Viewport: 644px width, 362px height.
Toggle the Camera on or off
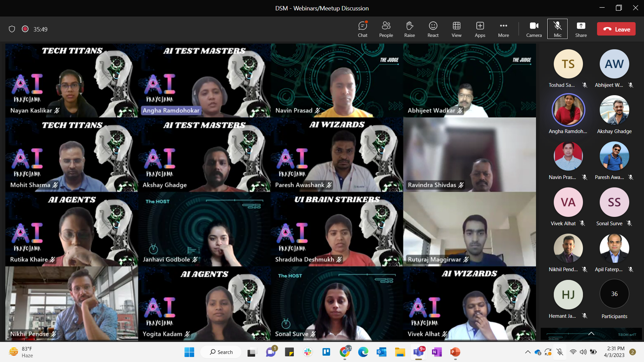click(534, 29)
